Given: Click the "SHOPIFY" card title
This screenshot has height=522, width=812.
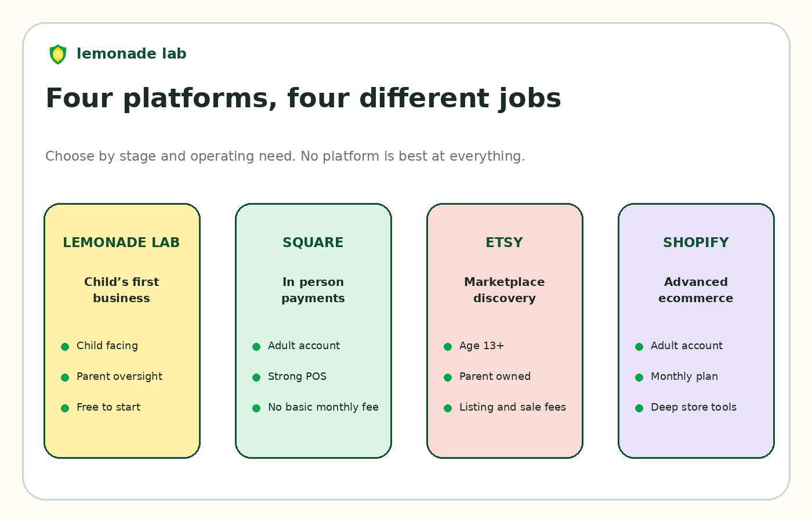Looking at the screenshot, I should point(696,242).
